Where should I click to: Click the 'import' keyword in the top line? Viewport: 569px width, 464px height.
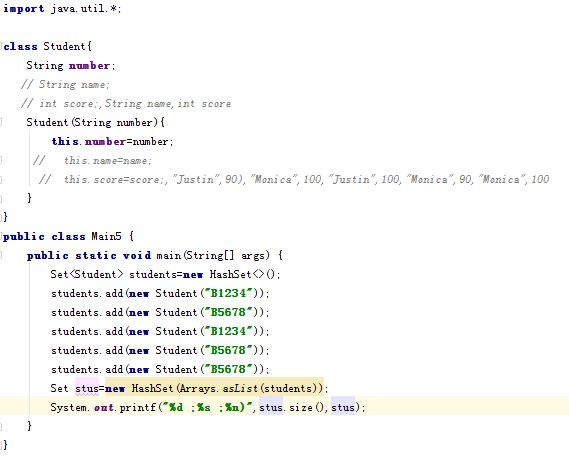tap(24, 8)
